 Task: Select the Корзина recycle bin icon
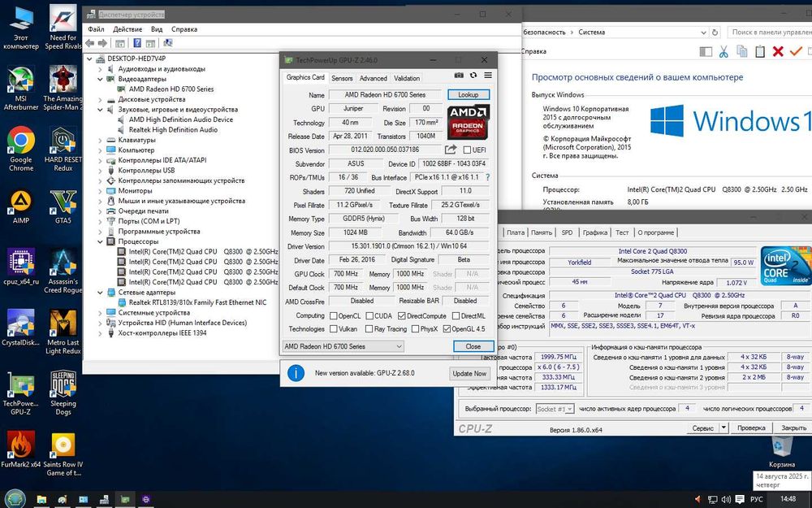[x=782, y=452]
